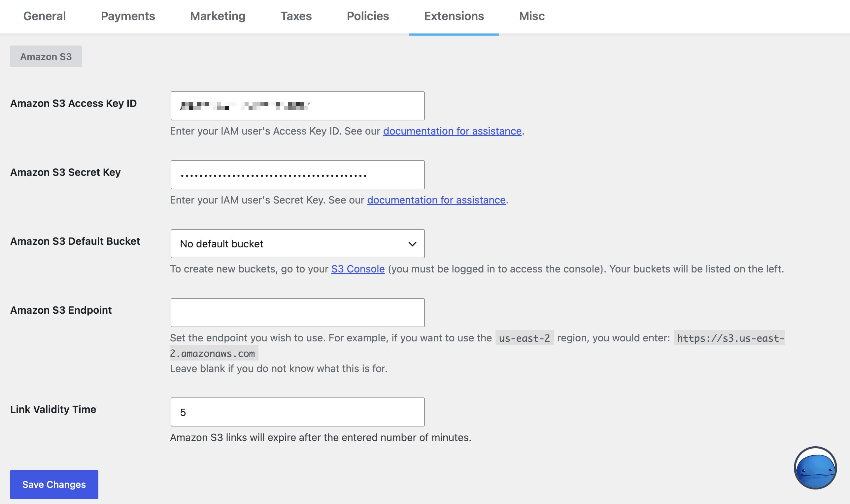Viewport: 850px width, 504px height.
Task: Select the Policies tab
Action: (368, 16)
